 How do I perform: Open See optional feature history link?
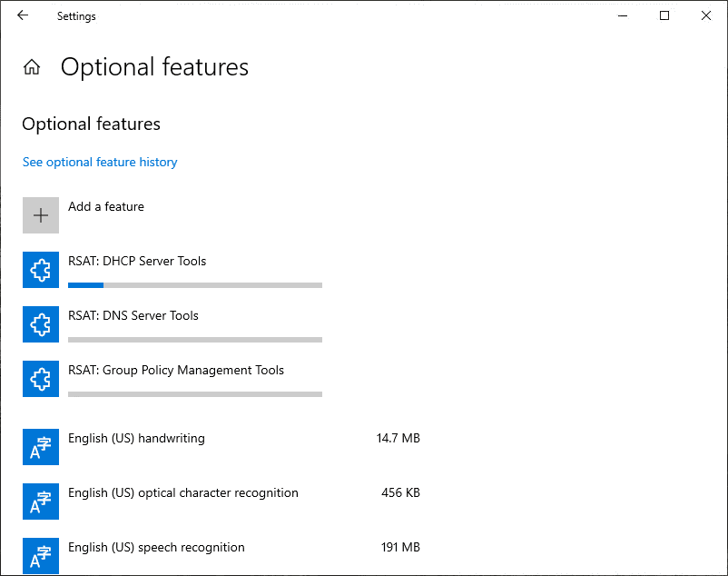(100, 163)
